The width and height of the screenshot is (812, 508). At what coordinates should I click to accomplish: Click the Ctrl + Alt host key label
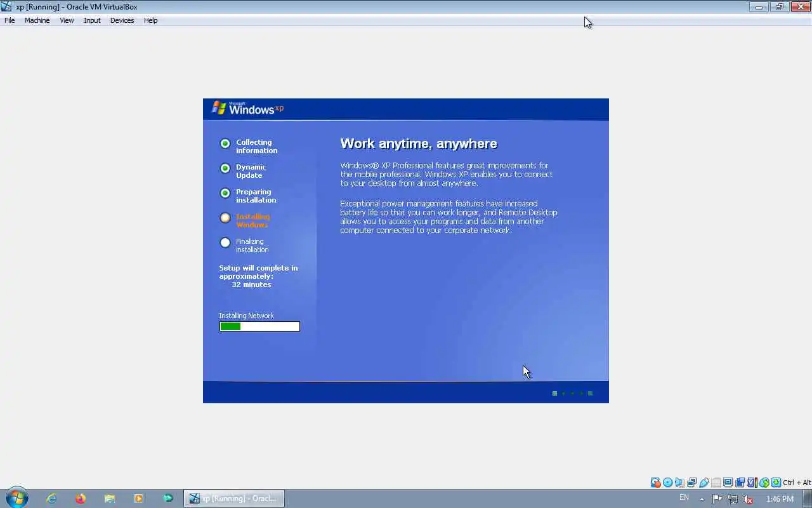(797, 483)
